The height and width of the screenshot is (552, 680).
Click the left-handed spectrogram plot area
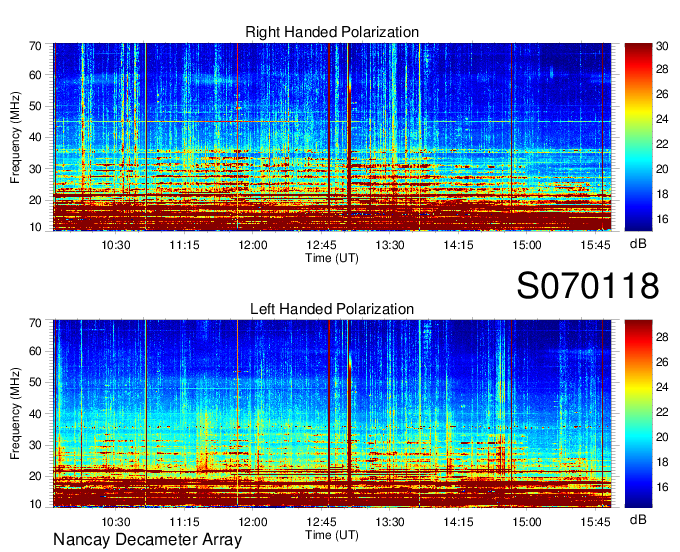pyautogui.click(x=332, y=414)
